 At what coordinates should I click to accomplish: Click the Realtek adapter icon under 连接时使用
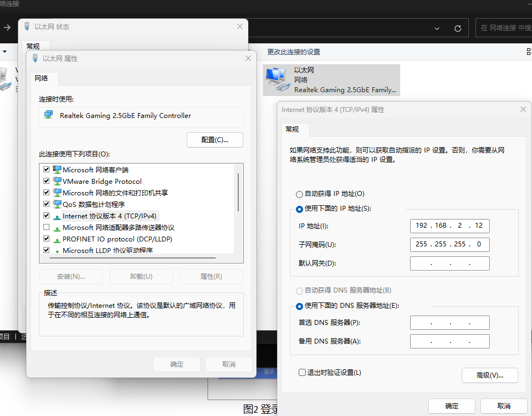49,115
